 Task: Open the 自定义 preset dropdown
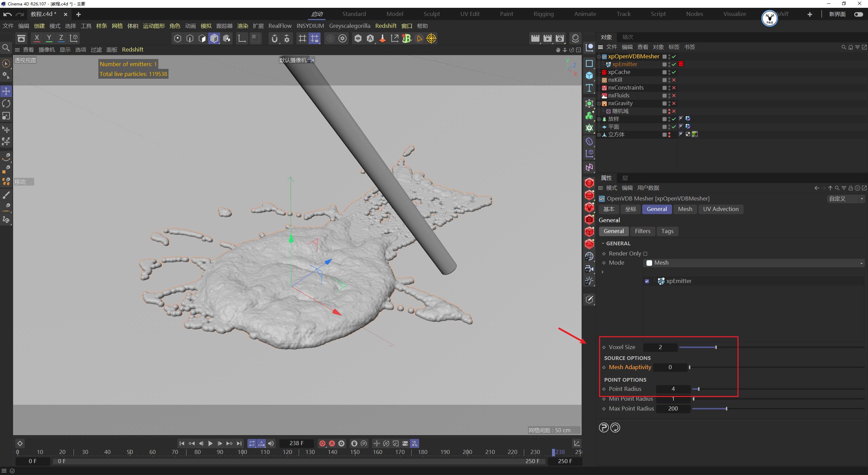(845, 198)
